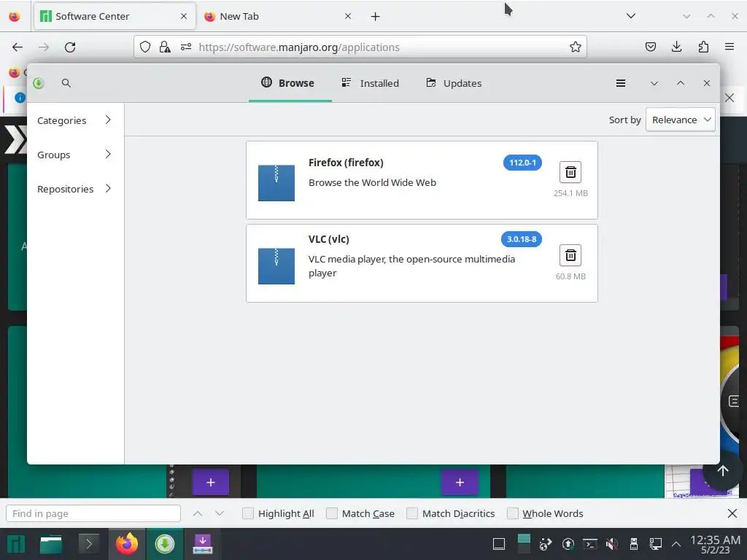
Task: Click the second purple plus button on the web page
Action: 460,483
